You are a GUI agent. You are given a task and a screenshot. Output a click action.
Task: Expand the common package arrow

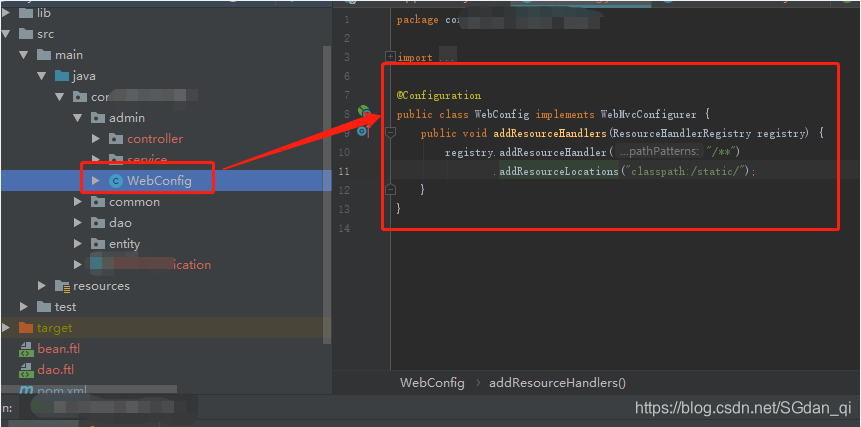[x=78, y=201]
